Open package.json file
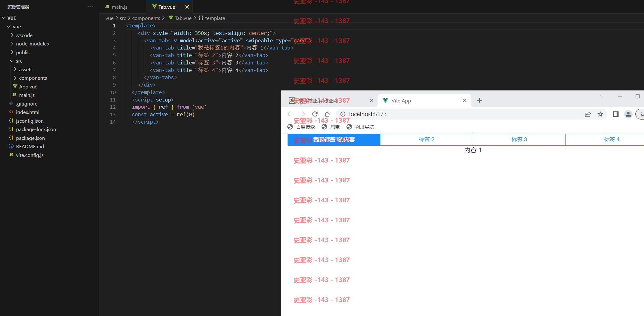This screenshot has width=644, height=316. [30, 138]
